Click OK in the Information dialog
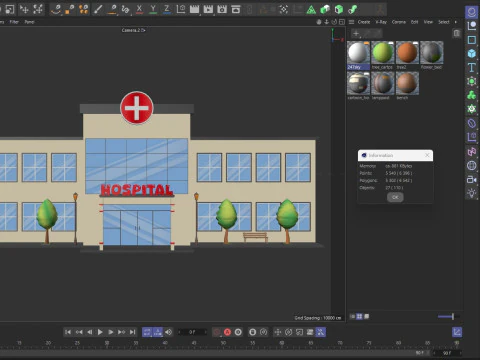 (395, 197)
